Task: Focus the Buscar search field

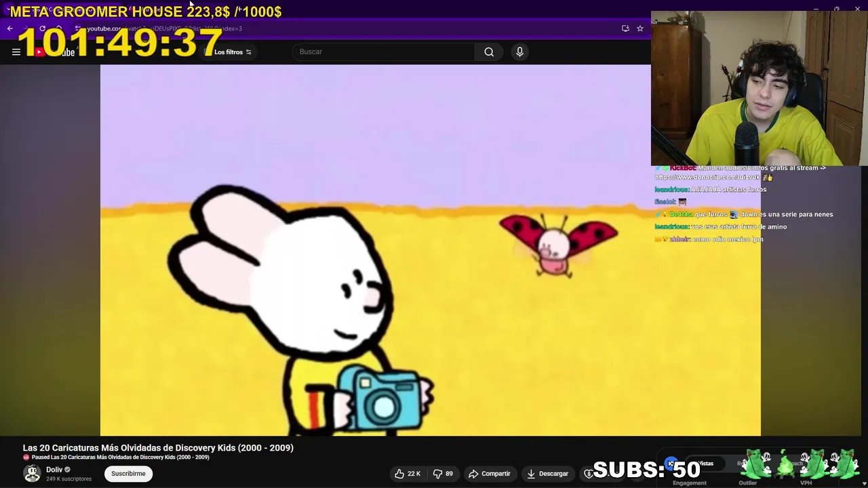Action: [x=384, y=52]
